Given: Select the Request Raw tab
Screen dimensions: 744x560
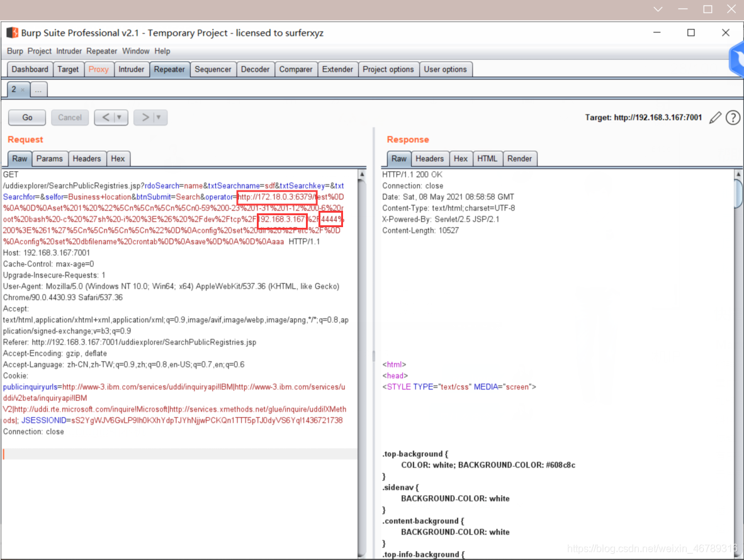Looking at the screenshot, I should (x=20, y=159).
